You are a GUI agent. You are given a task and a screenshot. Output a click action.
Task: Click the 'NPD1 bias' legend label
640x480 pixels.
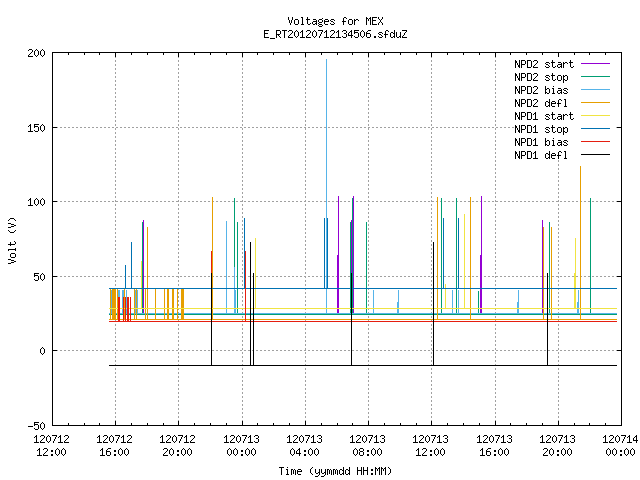click(x=541, y=142)
